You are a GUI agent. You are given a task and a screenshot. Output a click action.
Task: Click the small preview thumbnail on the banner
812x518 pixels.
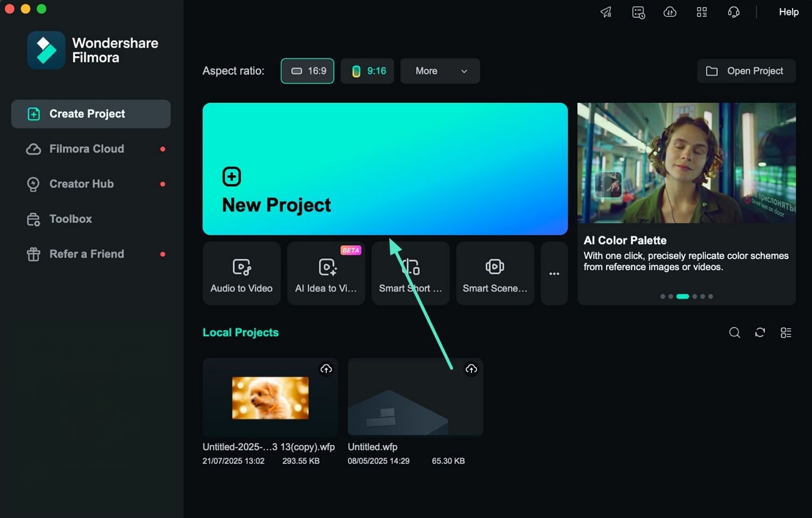pyautogui.click(x=608, y=185)
